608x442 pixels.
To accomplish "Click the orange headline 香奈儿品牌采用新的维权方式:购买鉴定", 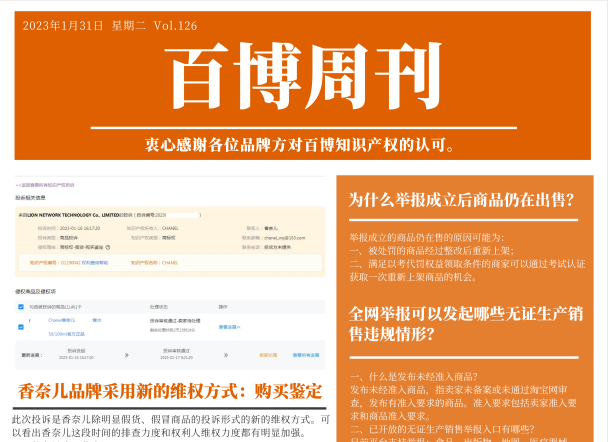I will tap(170, 391).
